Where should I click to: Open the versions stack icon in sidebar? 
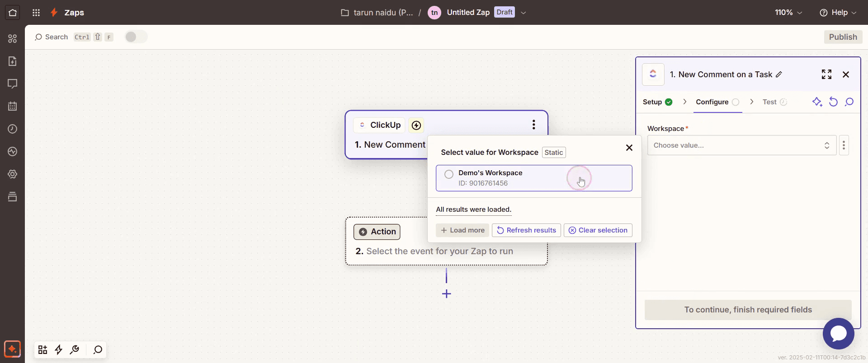[x=13, y=196]
